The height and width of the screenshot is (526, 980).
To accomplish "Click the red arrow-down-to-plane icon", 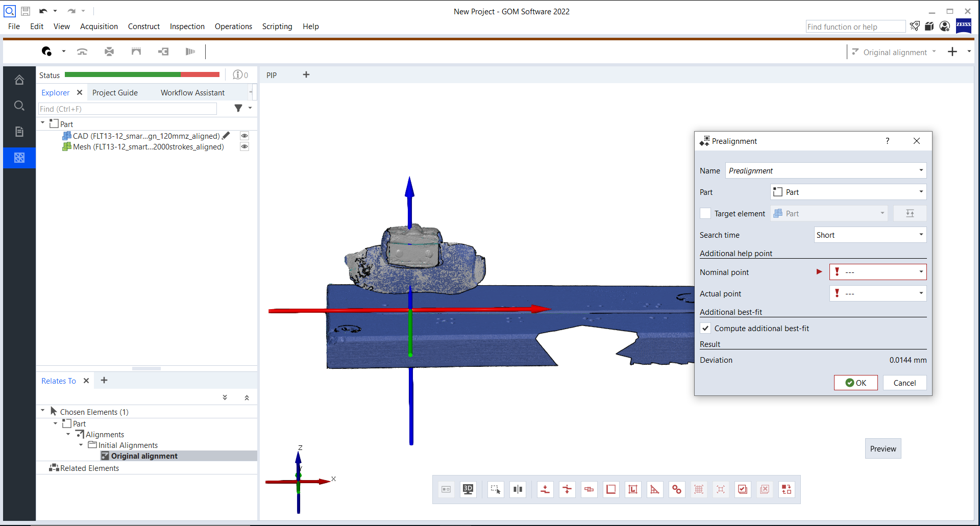I will tap(545, 489).
